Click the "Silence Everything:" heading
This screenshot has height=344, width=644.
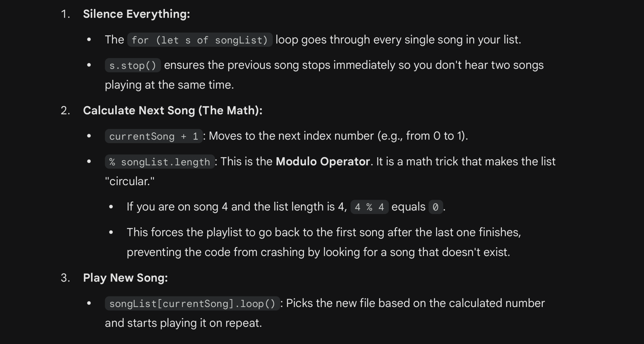point(136,14)
